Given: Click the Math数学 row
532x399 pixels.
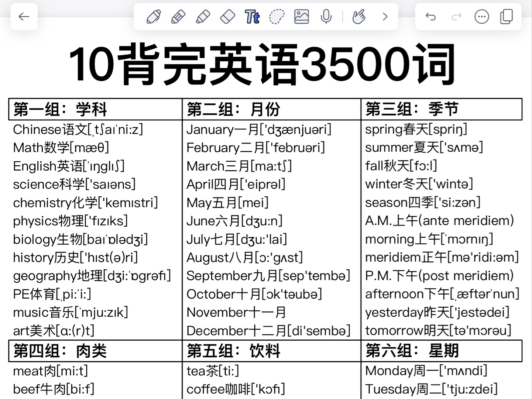Looking at the screenshot, I should (61, 148).
